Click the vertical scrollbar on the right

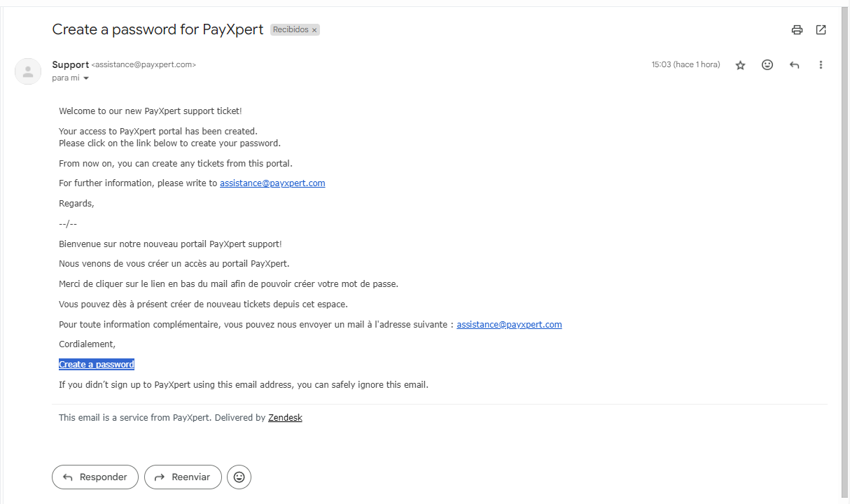click(844, 252)
